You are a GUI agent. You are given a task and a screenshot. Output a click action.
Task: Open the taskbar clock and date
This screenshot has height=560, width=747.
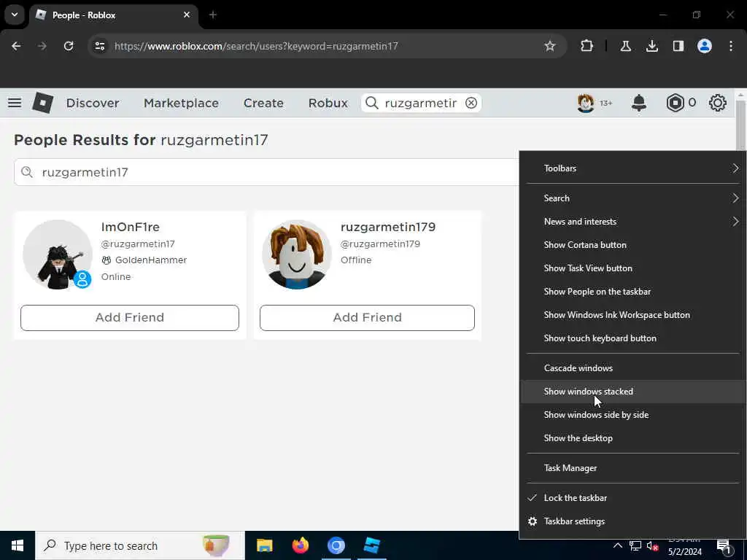684,547
